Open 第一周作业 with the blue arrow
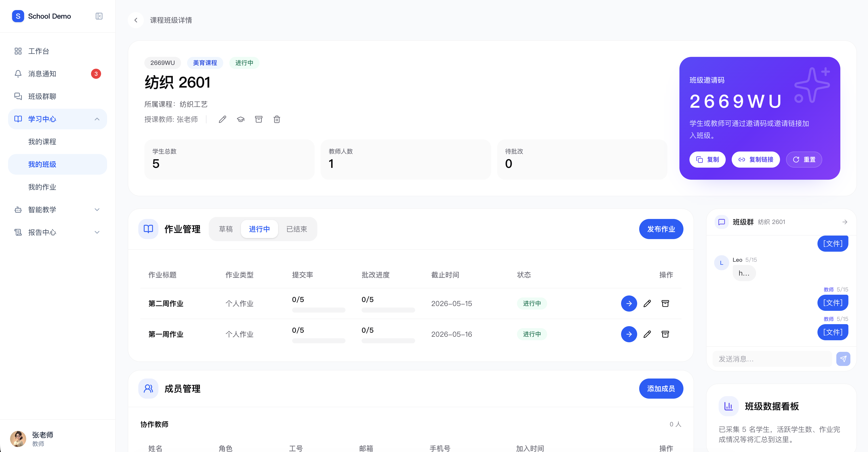This screenshot has width=868, height=452. [629, 334]
